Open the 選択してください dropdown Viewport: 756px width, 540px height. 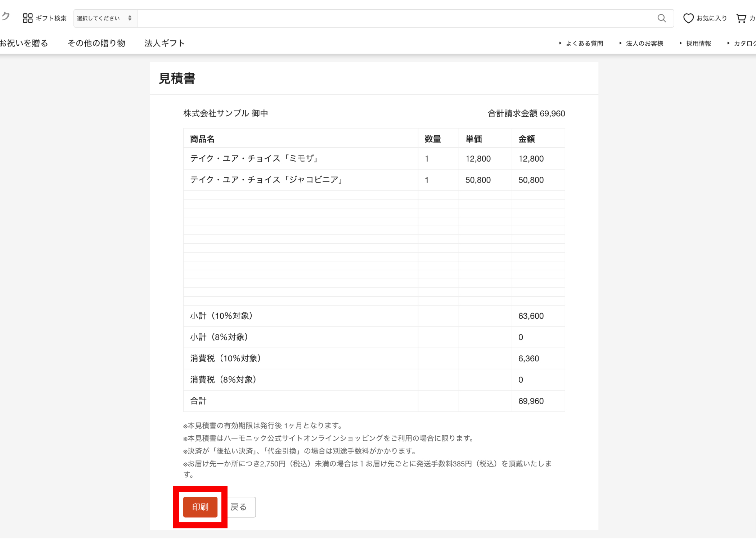[104, 18]
